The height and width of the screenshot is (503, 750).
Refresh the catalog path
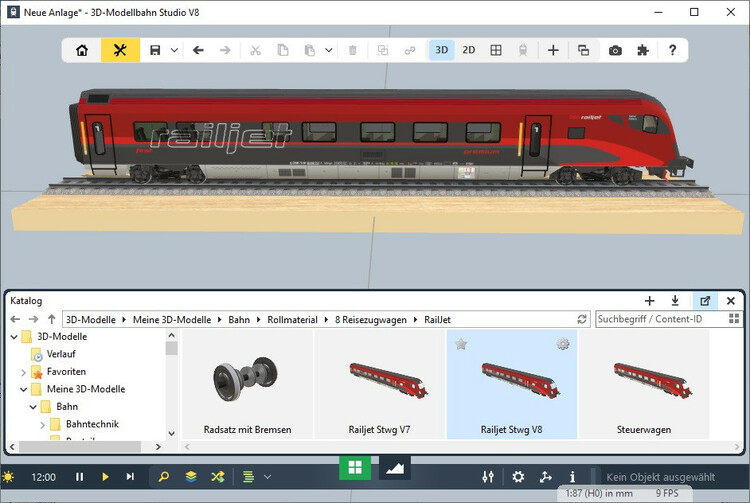pyautogui.click(x=582, y=319)
